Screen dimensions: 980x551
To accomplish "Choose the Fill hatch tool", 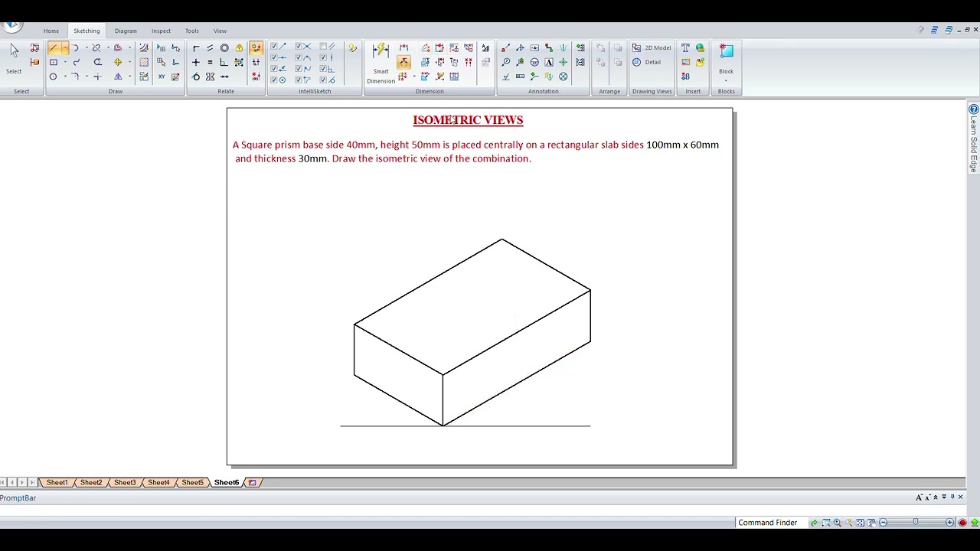I will (144, 62).
